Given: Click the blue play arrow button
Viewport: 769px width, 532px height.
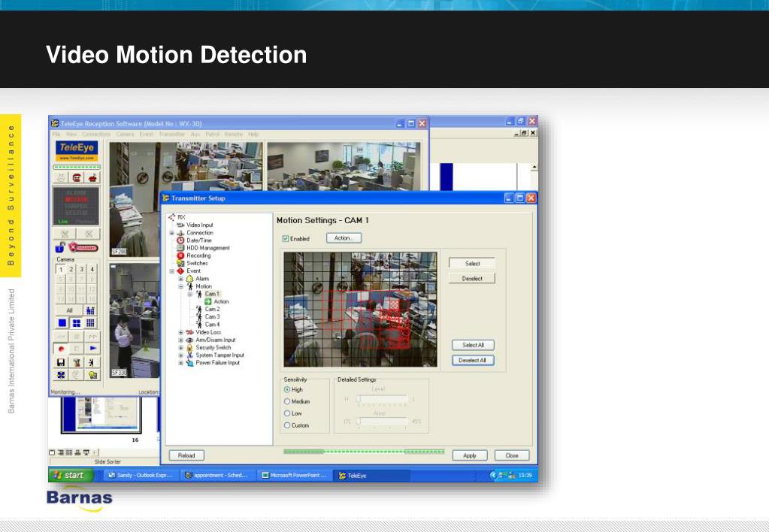Looking at the screenshot, I should (x=92, y=349).
